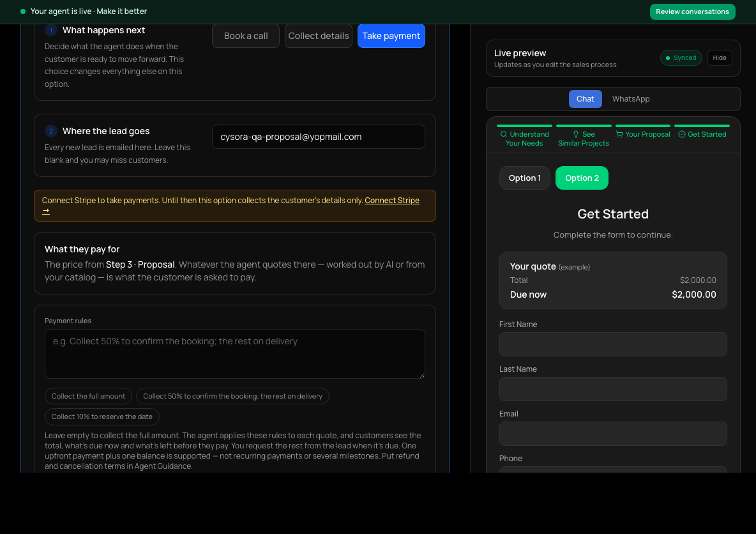Click the 'What happens next' heading
756x534 pixels.
[x=103, y=30]
